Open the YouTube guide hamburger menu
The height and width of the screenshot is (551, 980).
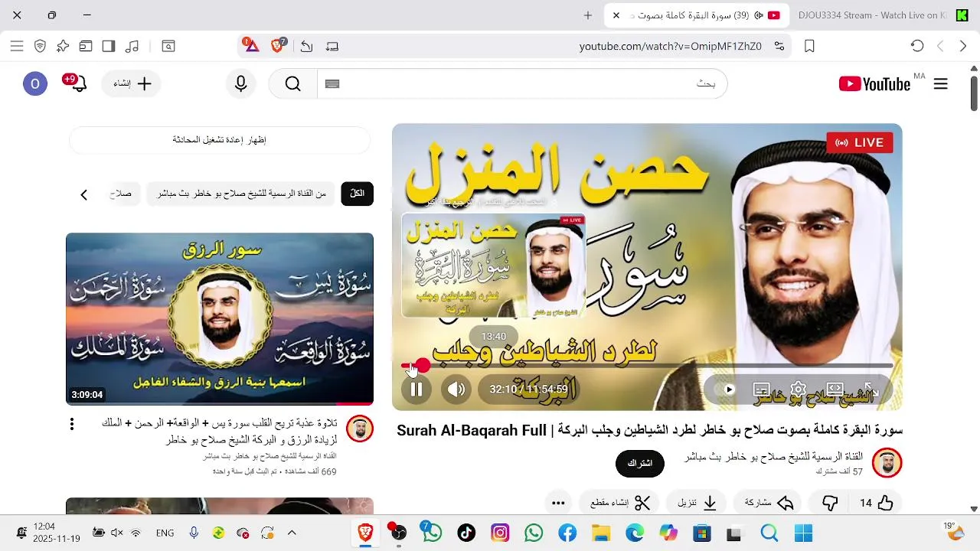pos(941,84)
